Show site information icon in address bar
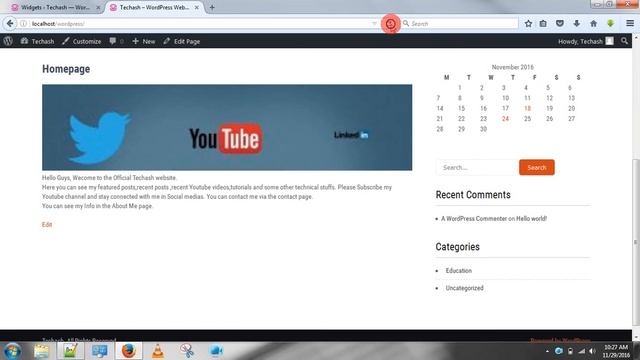Screen dimensions: 640x360 pos(23,24)
